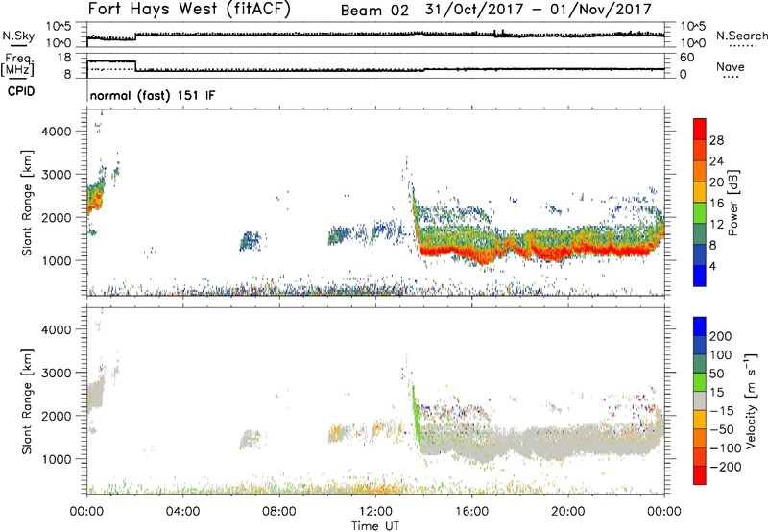This screenshot has height=532, width=768.
Task: Click the '-15' tick on Velocity colorbar
Action: 722,411
